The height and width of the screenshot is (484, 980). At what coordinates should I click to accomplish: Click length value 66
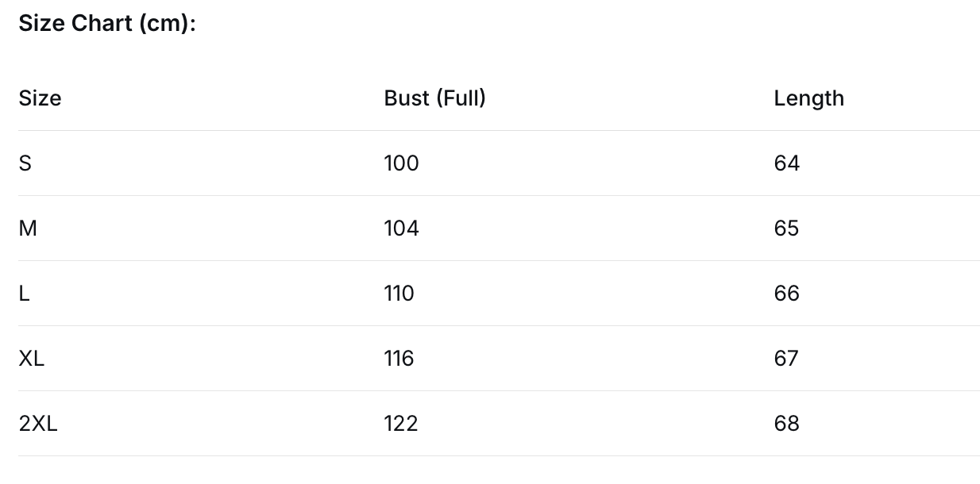(x=787, y=294)
